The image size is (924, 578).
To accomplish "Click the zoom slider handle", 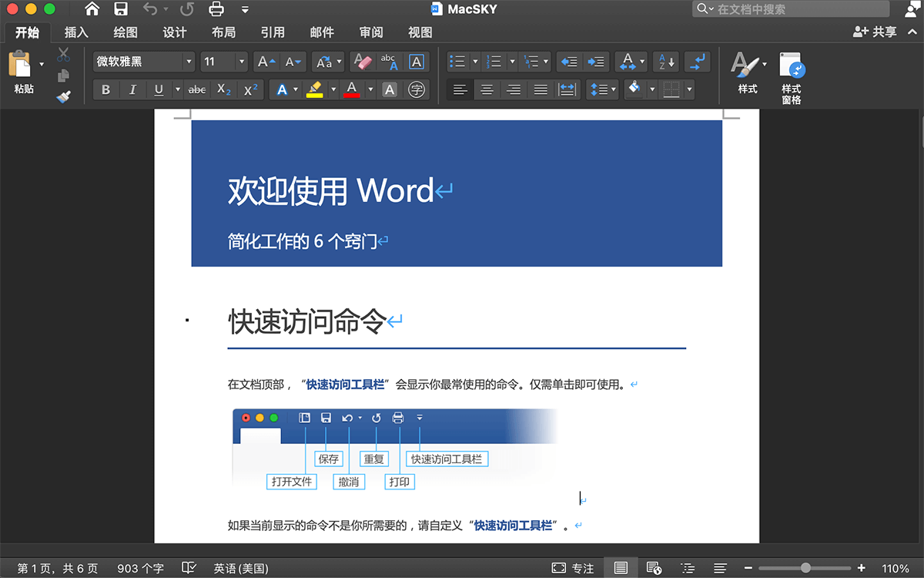I will 805,568.
